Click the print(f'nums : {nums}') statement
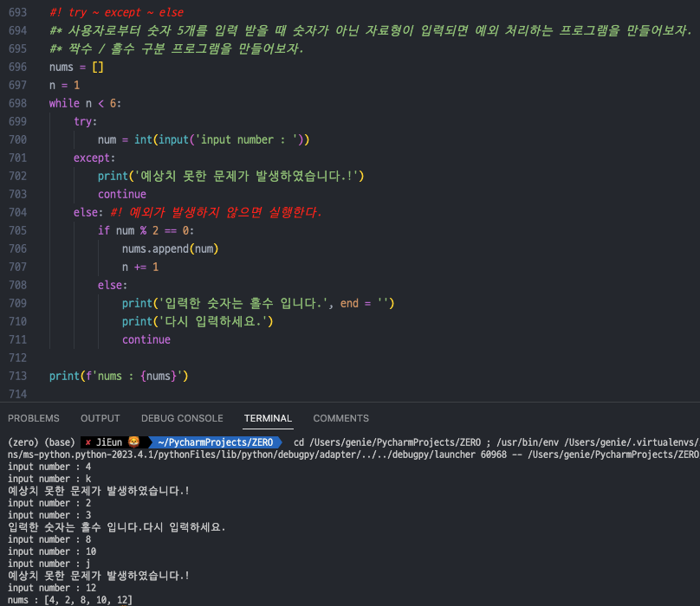 pyautogui.click(x=119, y=377)
